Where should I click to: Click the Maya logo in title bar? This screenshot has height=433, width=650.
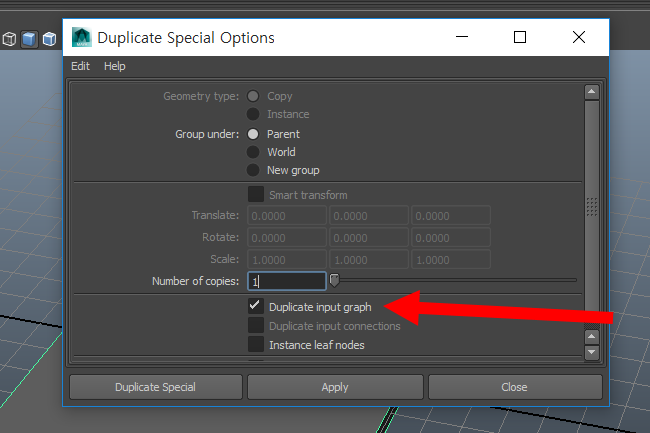(x=81, y=37)
